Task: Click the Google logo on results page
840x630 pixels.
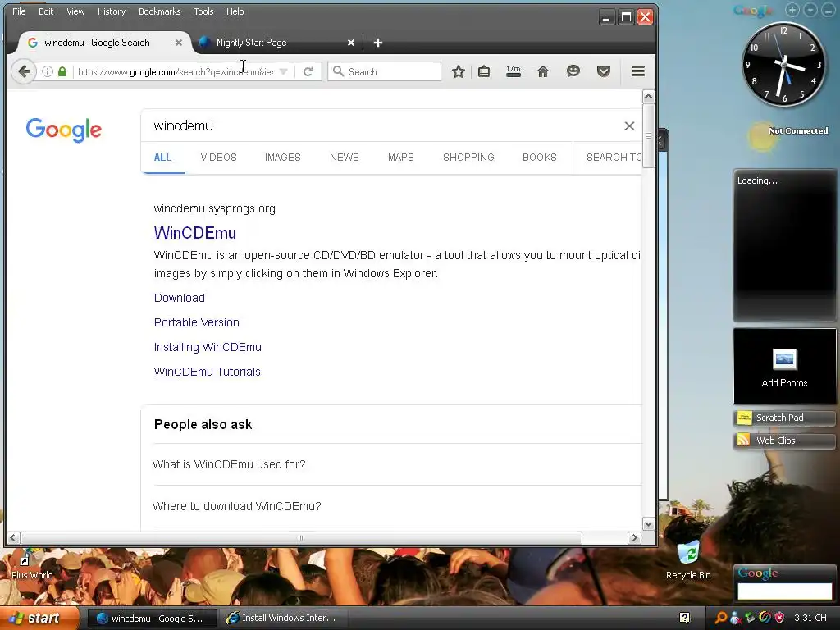Action: (64, 130)
